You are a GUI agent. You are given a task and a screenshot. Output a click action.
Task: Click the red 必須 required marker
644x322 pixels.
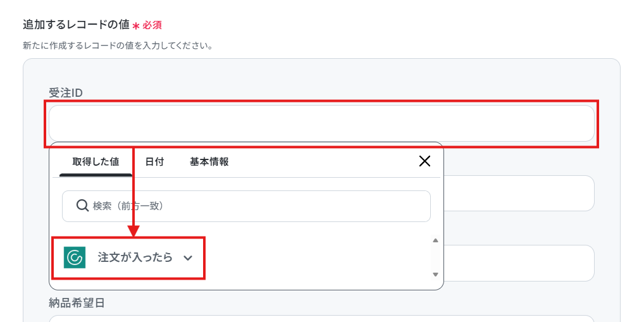[152, 25]
